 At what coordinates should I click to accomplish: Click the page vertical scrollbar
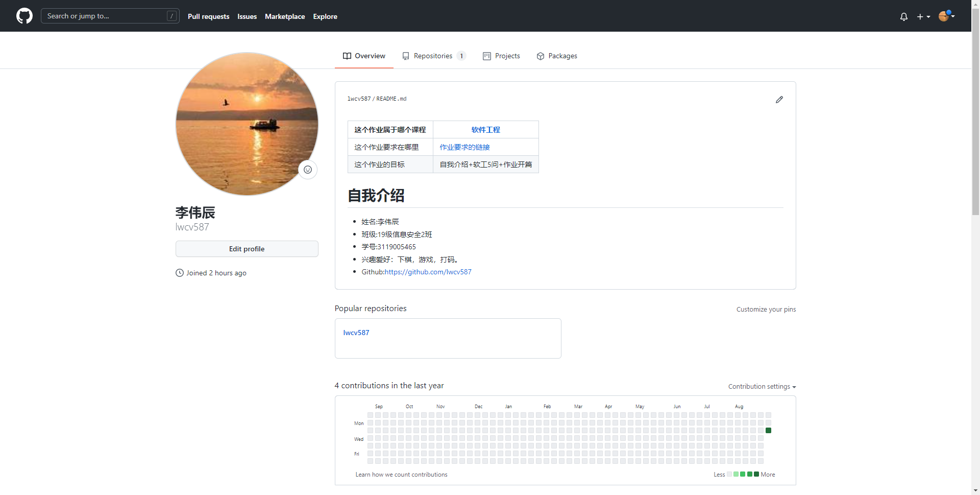[975, 111]
